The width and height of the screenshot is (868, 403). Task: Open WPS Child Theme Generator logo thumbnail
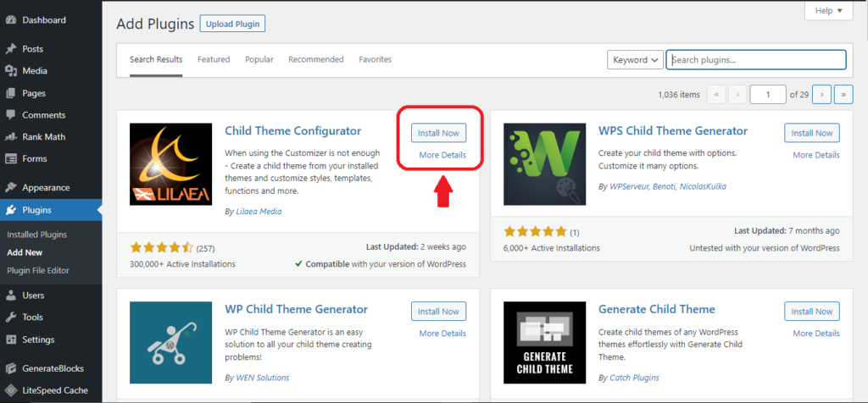pyautogui.click(x=545, y=164)
